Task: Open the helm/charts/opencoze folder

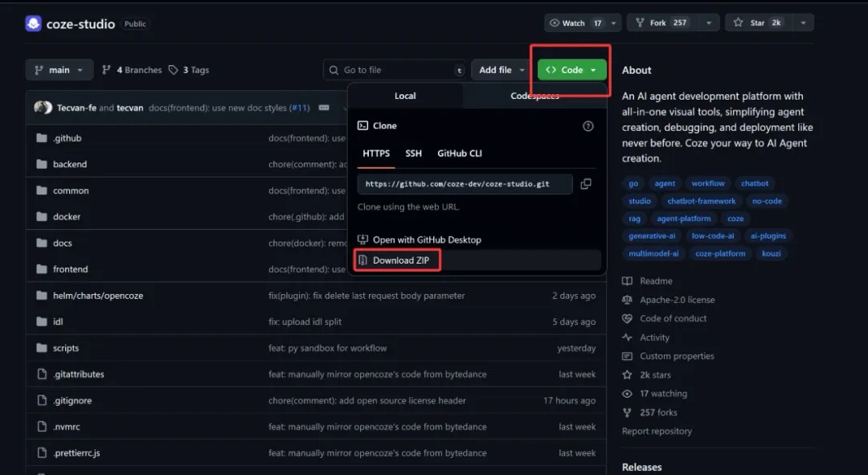Action: click(98, 296)
